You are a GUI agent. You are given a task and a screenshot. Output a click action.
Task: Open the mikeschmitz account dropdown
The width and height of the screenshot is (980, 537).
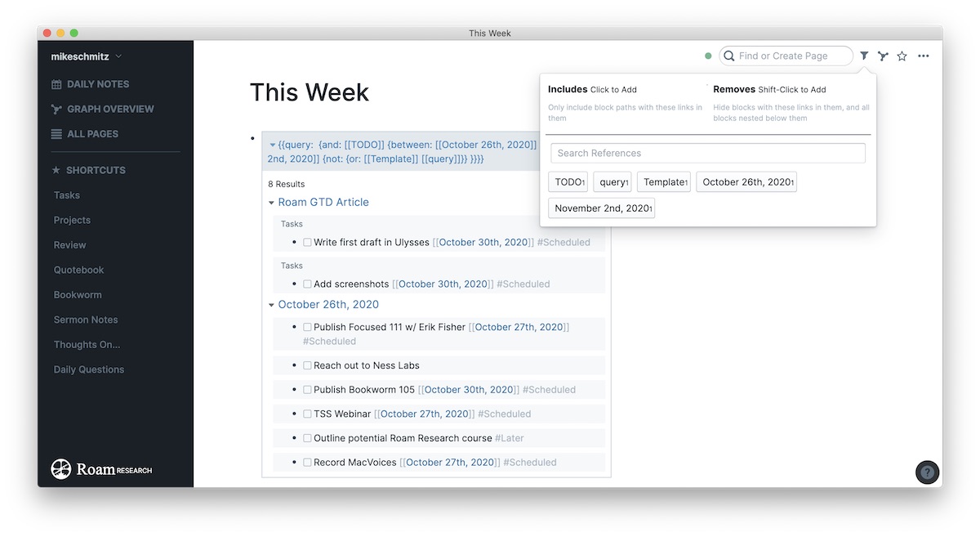click(x=86, y=56)
